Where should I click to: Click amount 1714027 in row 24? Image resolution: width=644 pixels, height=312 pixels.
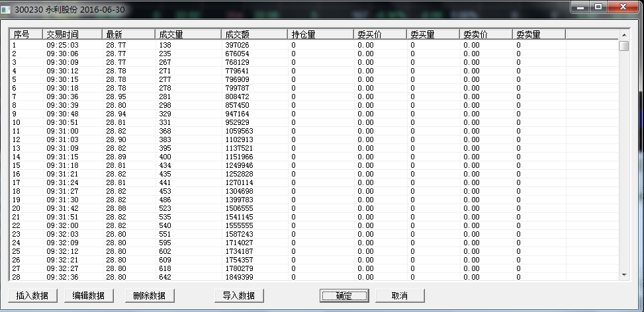[239, 243]
